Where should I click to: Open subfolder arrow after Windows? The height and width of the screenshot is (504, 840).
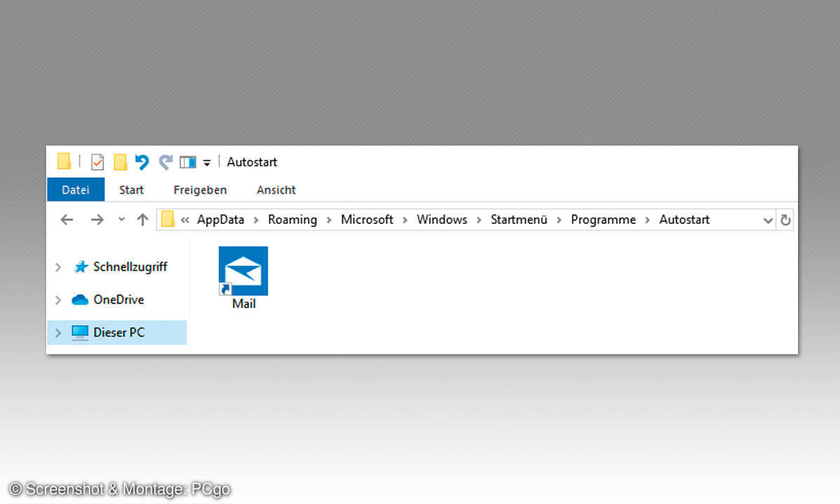[479, 220]
